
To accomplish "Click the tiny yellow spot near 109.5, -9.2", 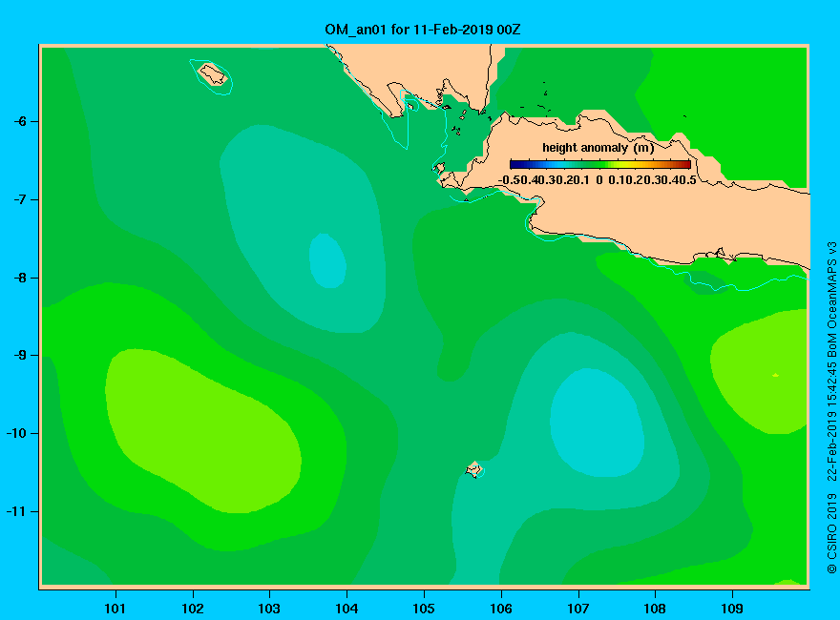I will click(775, 375).
